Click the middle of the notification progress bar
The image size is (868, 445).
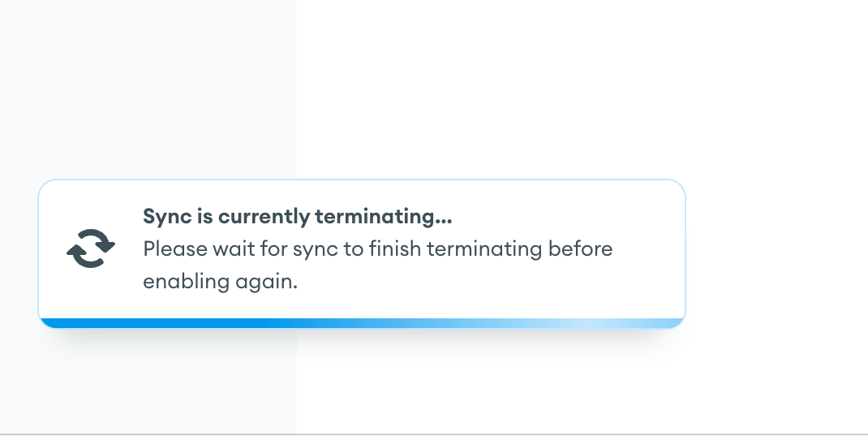tap(362, 323)
